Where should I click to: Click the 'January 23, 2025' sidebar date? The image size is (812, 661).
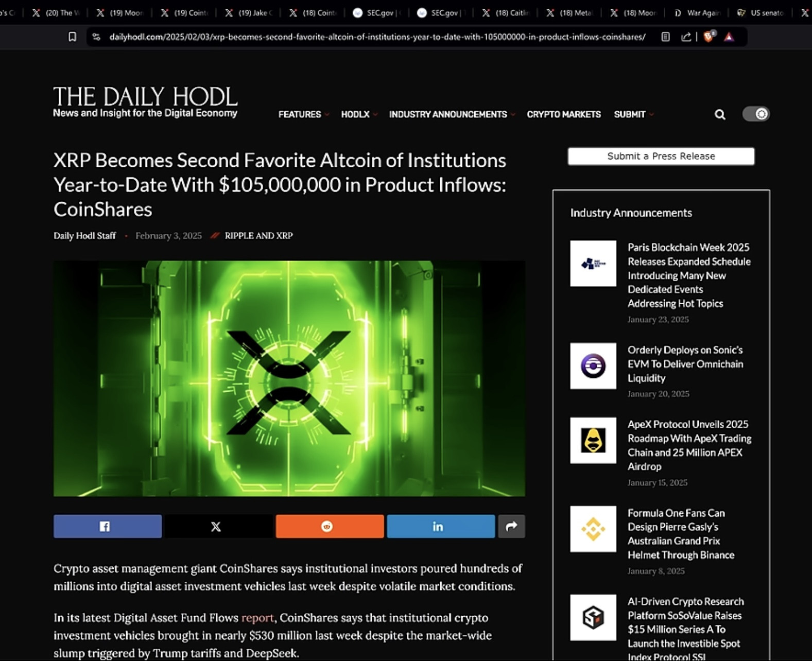point(658,320)
